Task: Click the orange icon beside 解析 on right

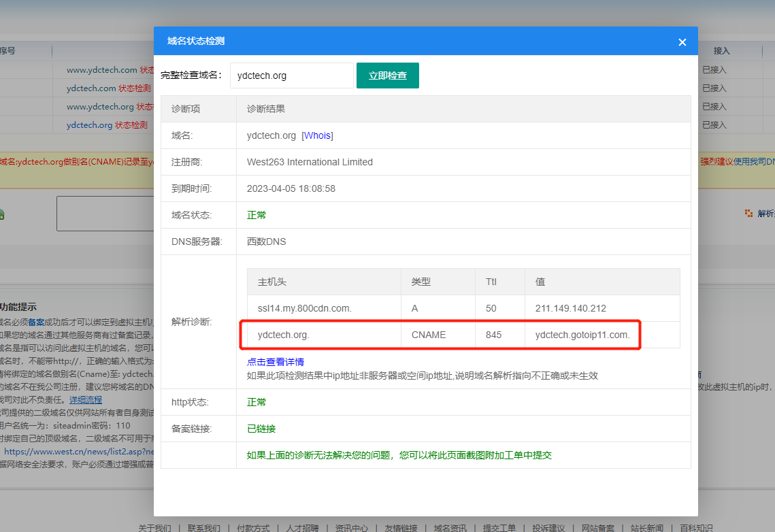Action: click(x=749, y=213)
